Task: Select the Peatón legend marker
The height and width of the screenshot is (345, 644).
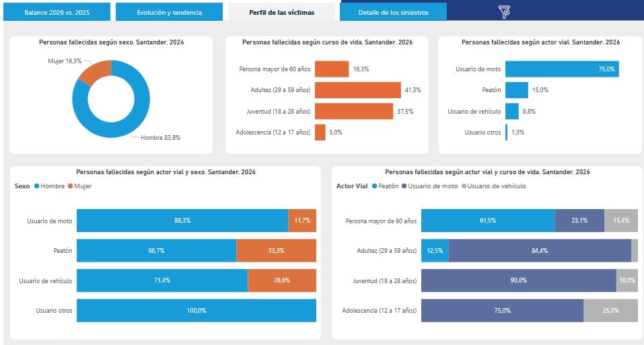Action: point(373,186)
